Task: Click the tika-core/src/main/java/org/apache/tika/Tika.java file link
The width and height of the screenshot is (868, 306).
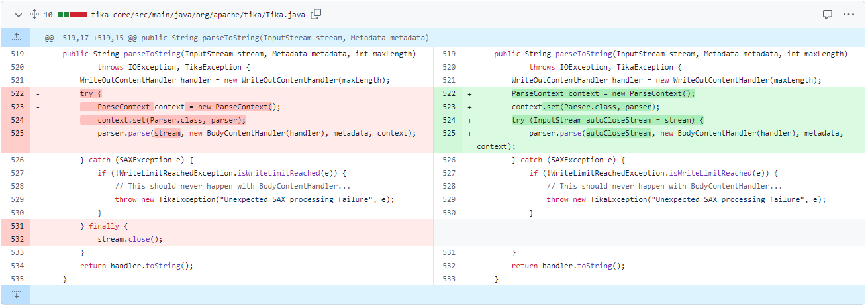Action: click(199, 14)
